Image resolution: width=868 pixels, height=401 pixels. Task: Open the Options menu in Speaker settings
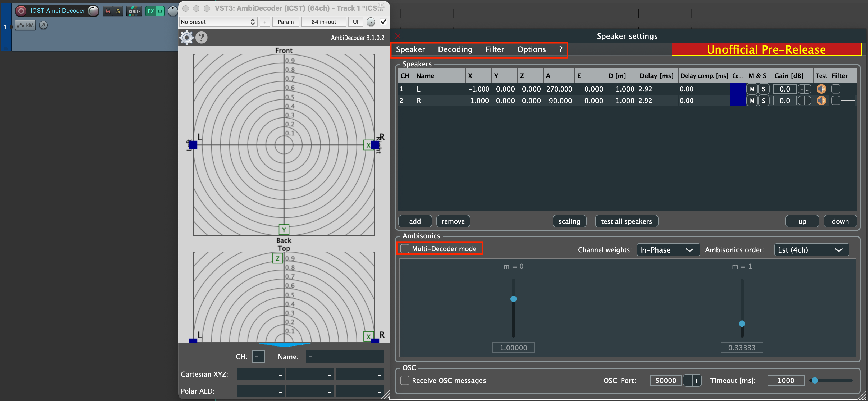[531, 49]
